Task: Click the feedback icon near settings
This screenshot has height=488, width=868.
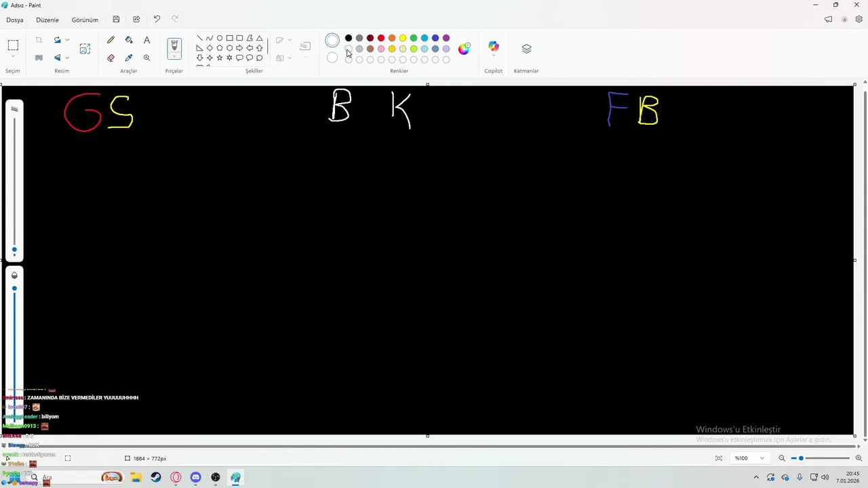Action: point(828,20)
